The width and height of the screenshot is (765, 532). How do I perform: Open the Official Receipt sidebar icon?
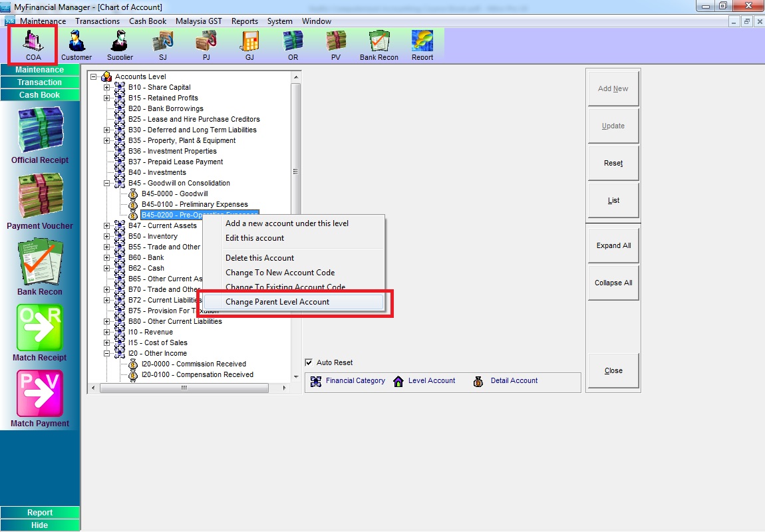pyautogui.click(x=40, y=135)
